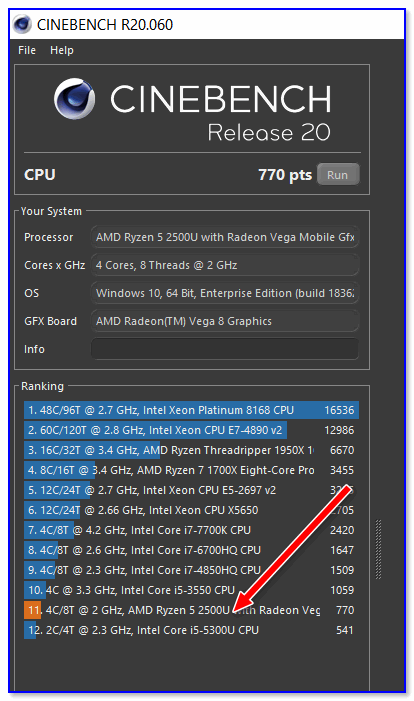Viewport: 414px width, 701px height.
Task: Click the Cores x GHz field
Action: (x=225, y=265)
